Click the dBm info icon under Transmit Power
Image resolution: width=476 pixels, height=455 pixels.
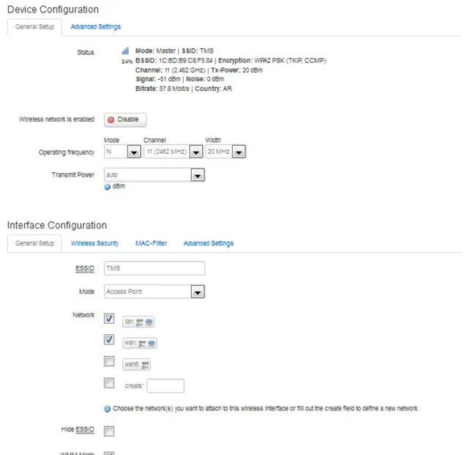point(108,187)
